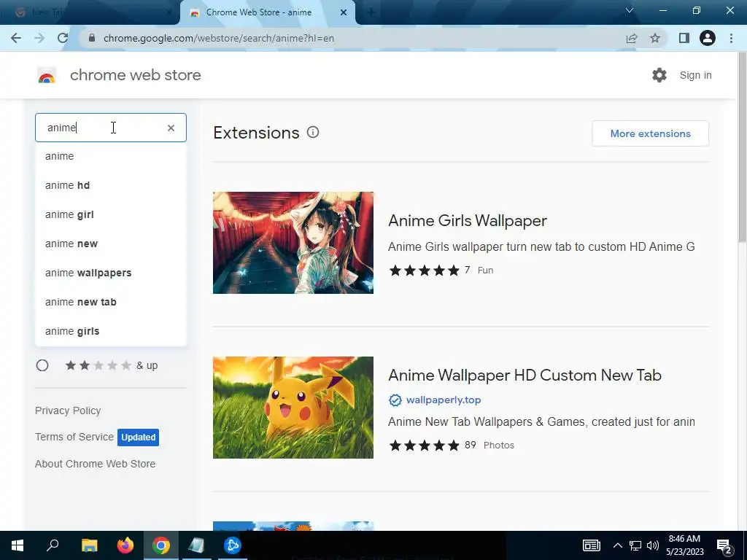This screenshot has width=747, height=560.
Task: Open a new browser tab with the plus
Action: (371, 12)
